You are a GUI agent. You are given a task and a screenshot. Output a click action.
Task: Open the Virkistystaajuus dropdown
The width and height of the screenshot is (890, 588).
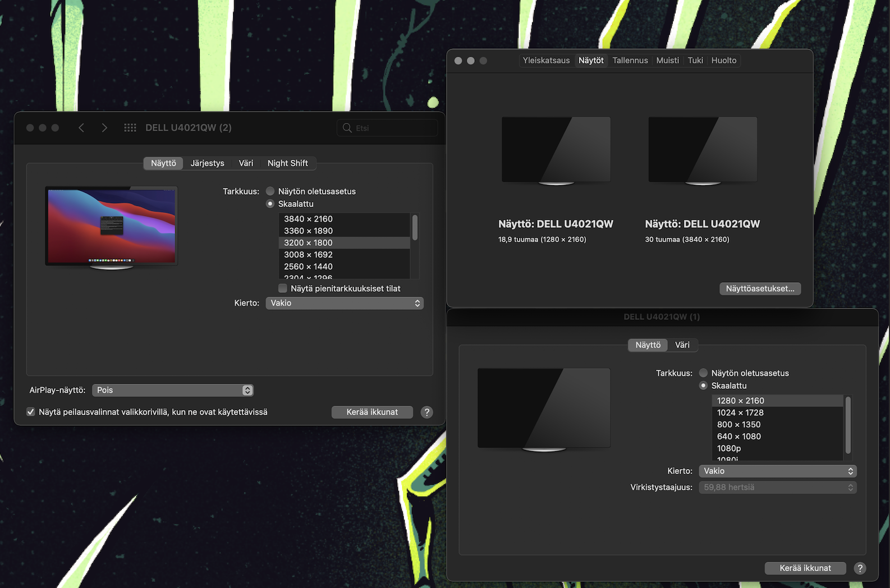click(x=778, y=488)
